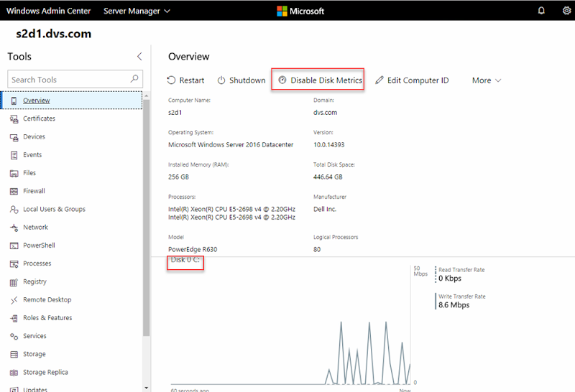Screen dimensions: 575x392
Task: Click the Firewall icon in sidebar
Action: tap(14, 191)
